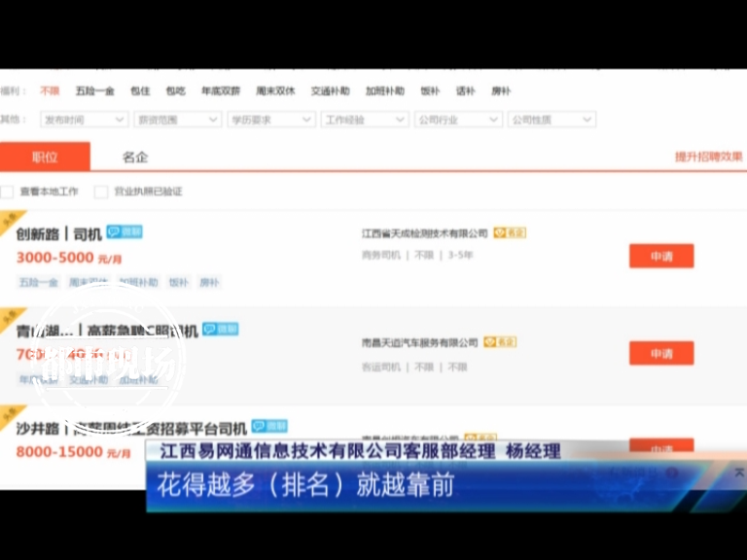The height and width of the screenshot is (560, 747).
Task: Click the 房补 tag under 创新路 司机
Action: [209, 282]
